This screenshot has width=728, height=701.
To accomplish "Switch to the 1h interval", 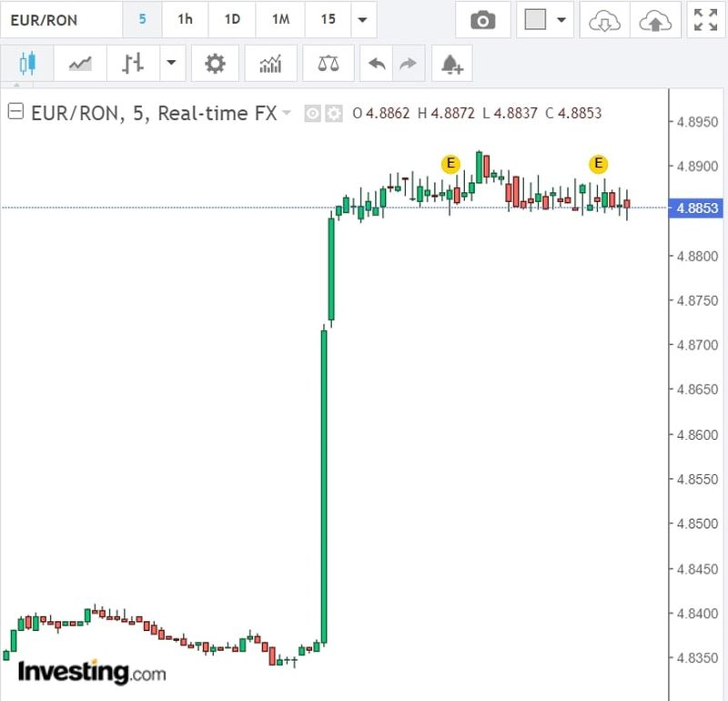I will point(185,19).
